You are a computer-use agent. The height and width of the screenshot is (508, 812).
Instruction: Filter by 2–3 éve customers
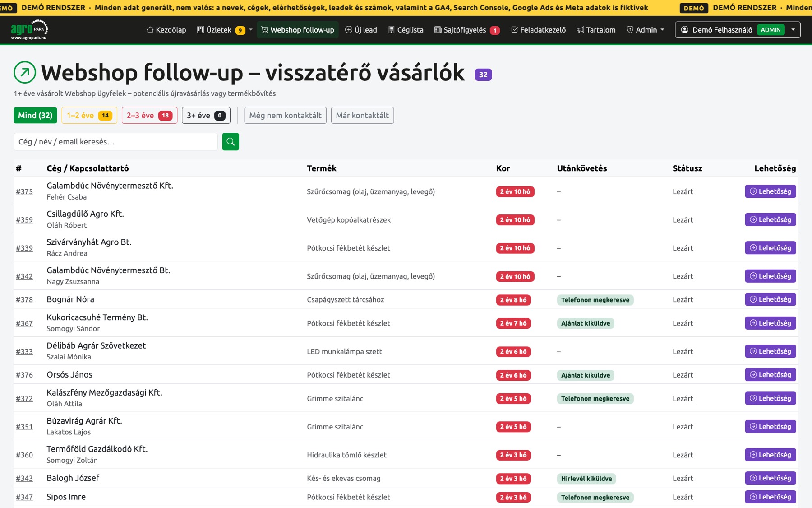pyautogui.click(x=149, y=115)
